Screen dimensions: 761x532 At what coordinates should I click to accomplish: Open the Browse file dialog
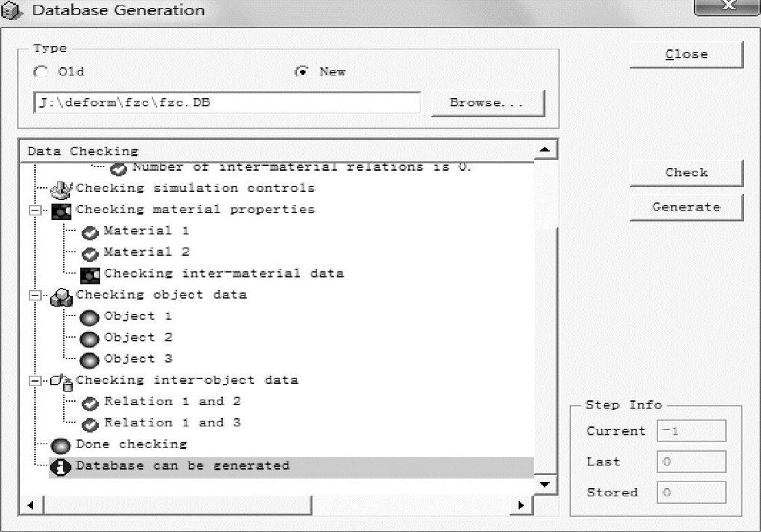[x=487, y=103]
